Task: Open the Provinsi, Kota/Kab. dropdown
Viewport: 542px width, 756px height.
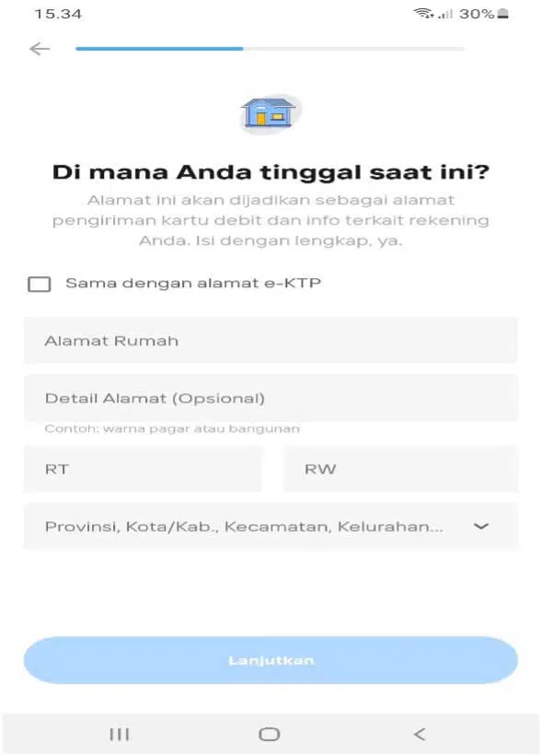Action: (271, 526)
